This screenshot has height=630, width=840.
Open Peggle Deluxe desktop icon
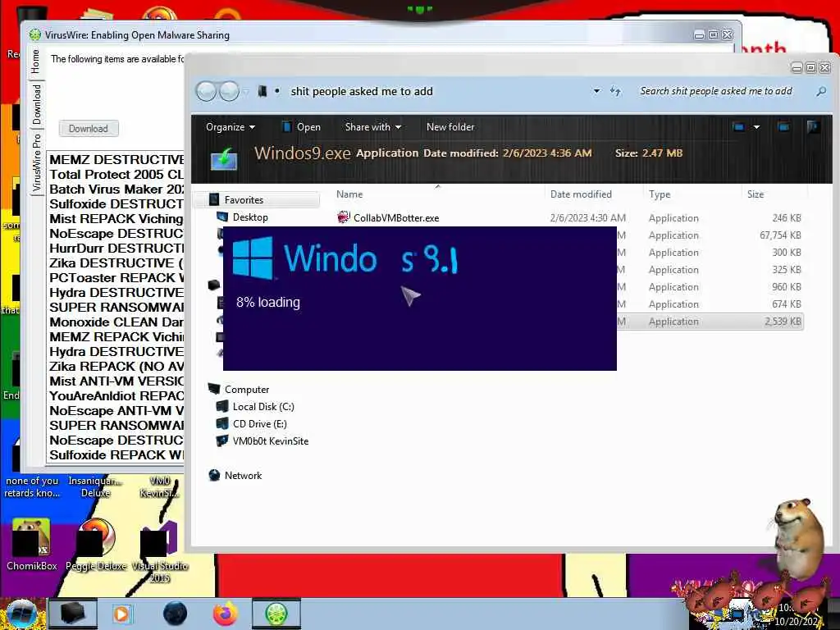tap(96, 545)
